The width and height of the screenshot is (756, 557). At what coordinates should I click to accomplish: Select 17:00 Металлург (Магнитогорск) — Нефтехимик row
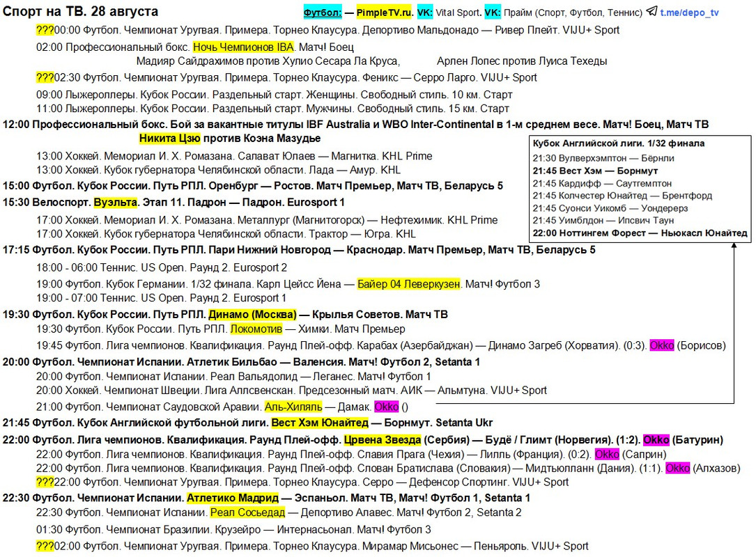[x=267, y=220]
